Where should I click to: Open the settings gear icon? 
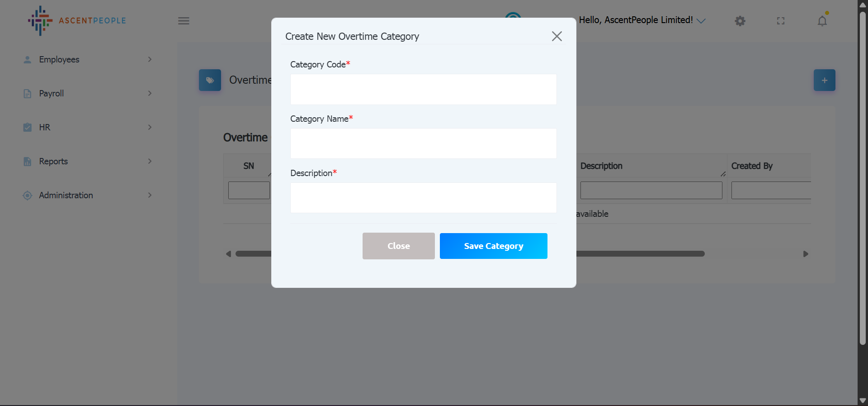click(740, 21)
